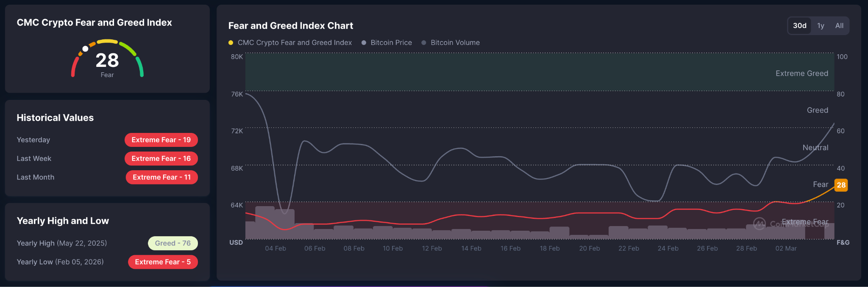Click the 'Fear and Greed Index Chart' title
This screenshot has height=287, width=868.
click(x=290, y=26)
